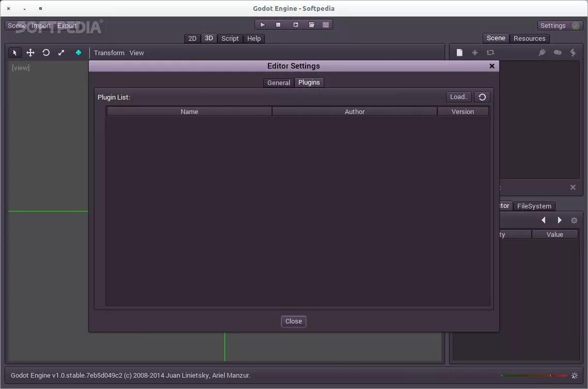Open the Scene menu
The height and width of the screenshot is (389, 588).
tap(17, 25)
